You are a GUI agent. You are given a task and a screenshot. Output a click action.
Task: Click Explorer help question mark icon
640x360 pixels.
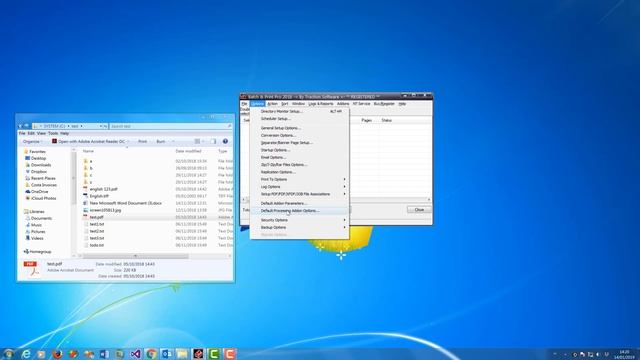pyautogui.click(x=225, y=141)
